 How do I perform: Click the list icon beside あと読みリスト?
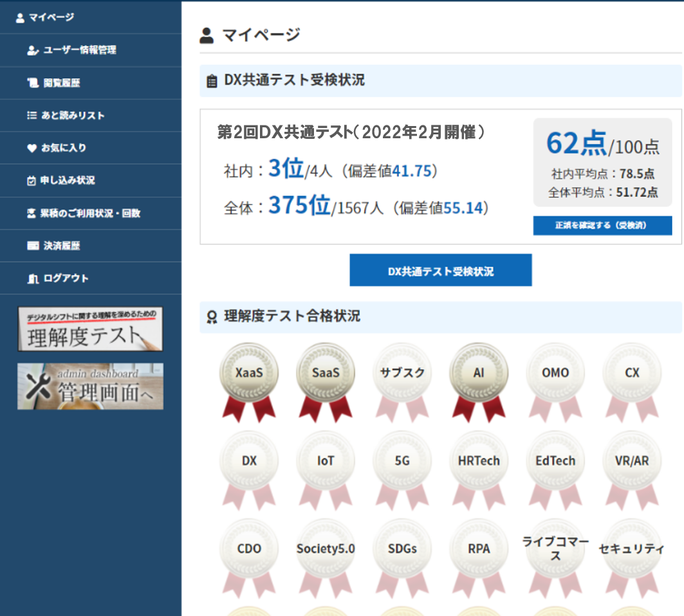(32, 116)
